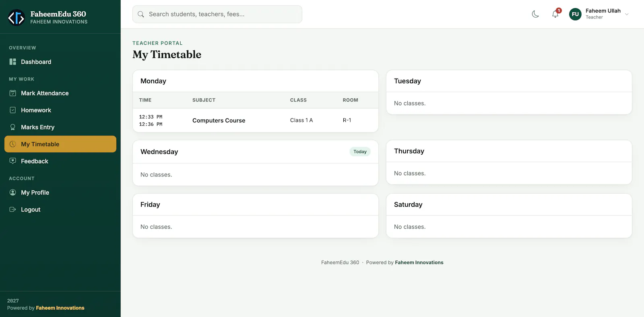Open notifications bell with badge
This screenshot has width=644, height=317.
click(x=555, y=14)
